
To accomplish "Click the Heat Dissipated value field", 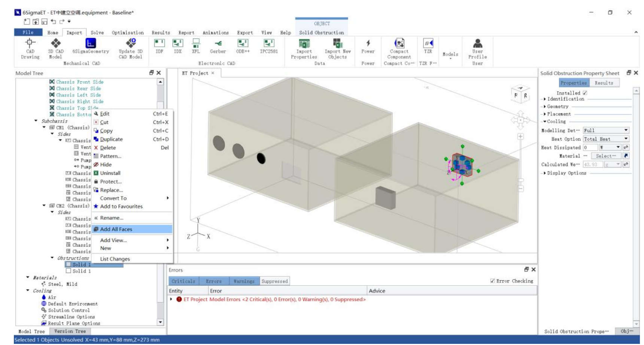I will click(x=590, y=147).
